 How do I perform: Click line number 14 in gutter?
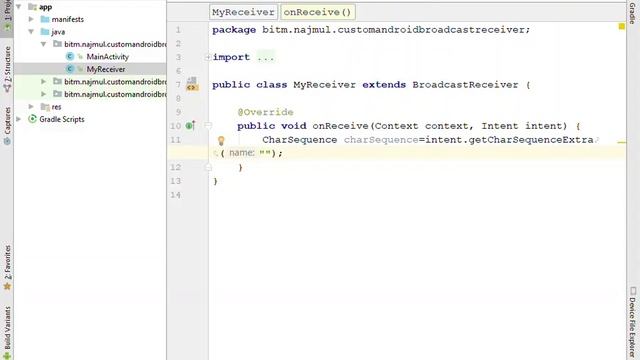pyautogui.click(x=176, y=195)
